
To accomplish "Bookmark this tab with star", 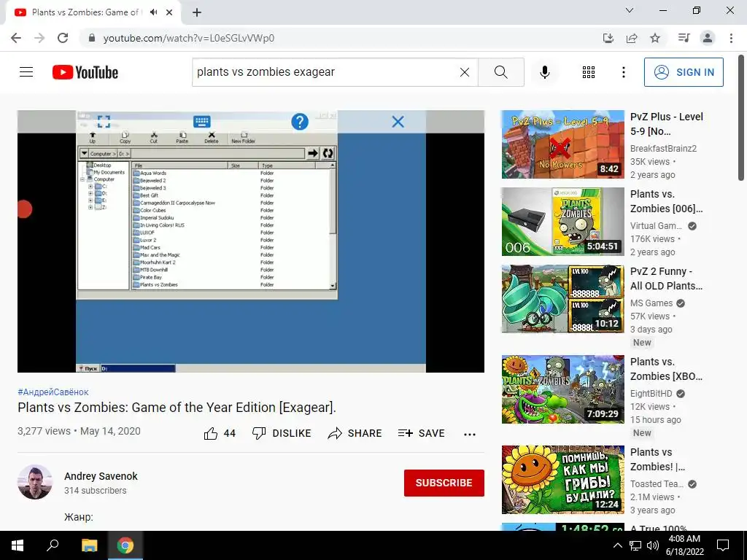I will (x=655, y=38).
